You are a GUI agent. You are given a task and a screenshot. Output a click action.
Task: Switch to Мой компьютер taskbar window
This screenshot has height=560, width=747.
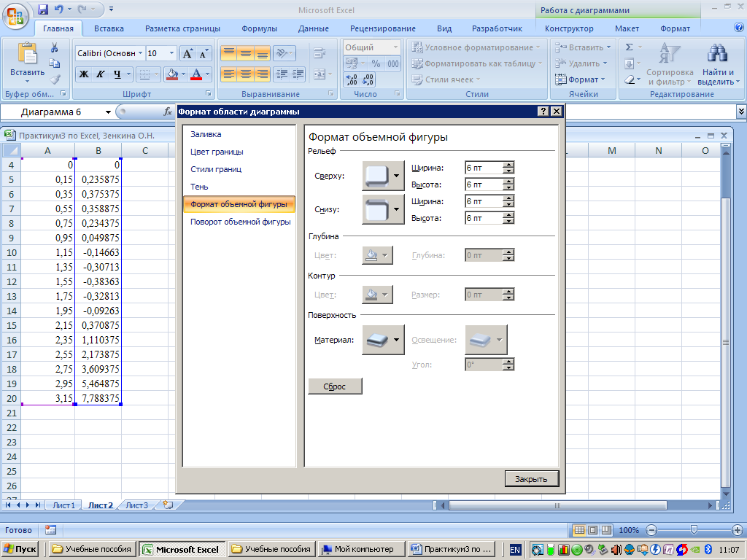coord(361,549)
